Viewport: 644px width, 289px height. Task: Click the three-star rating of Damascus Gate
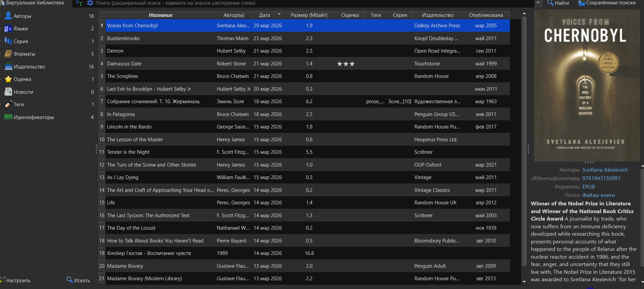(x=346, y=64)
